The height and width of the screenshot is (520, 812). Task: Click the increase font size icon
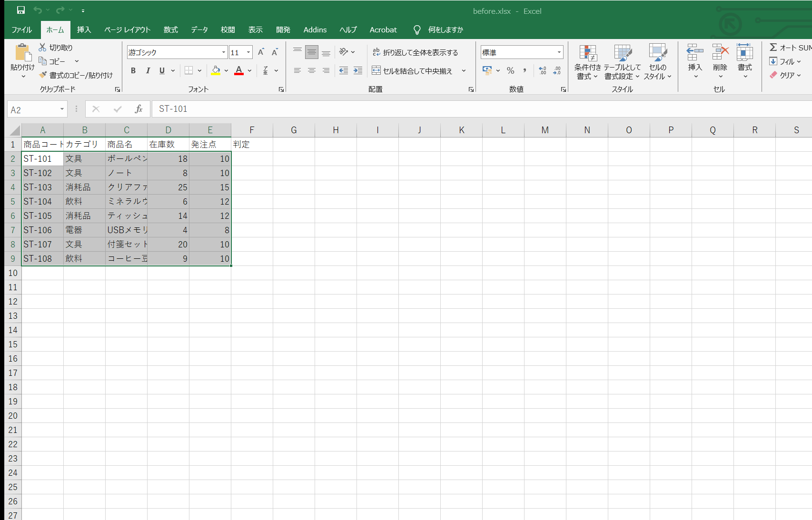point(261,52)
